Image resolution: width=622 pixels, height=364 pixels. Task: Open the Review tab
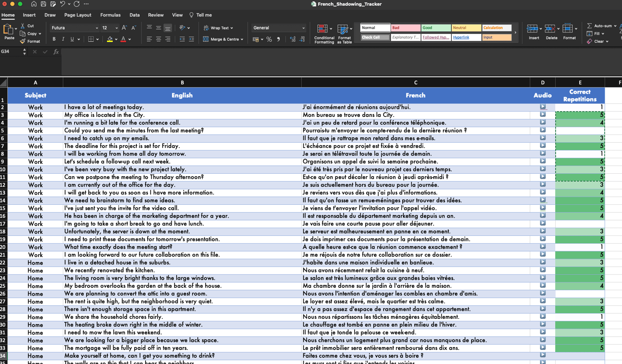tap(155, 15)
